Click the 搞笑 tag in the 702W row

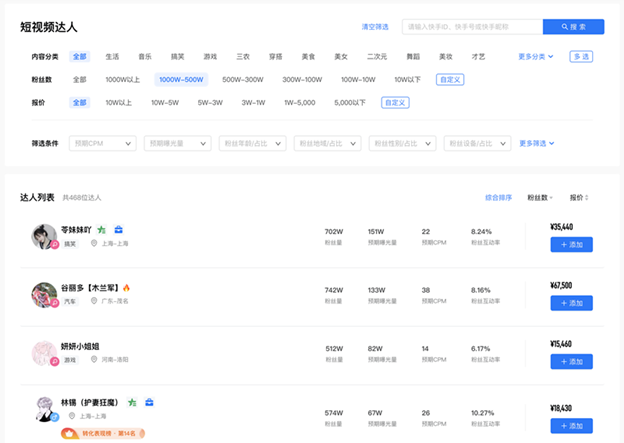click(x=70, y=244)
